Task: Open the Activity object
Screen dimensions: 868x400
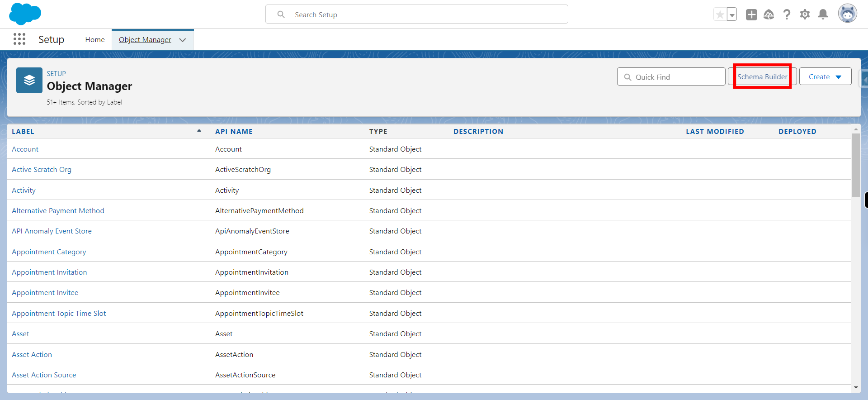Action: 24,190
